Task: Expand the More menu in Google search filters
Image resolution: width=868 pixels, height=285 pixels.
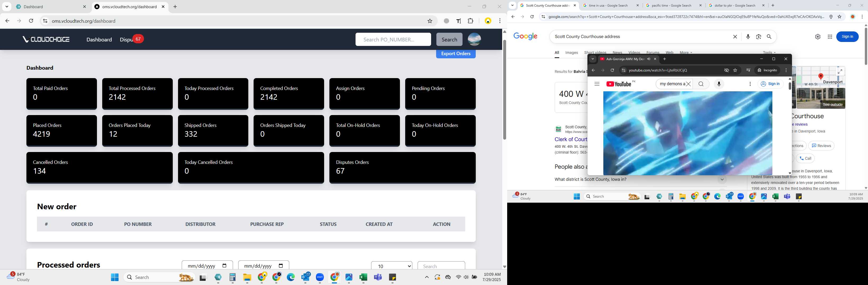Action: [686, 53]
